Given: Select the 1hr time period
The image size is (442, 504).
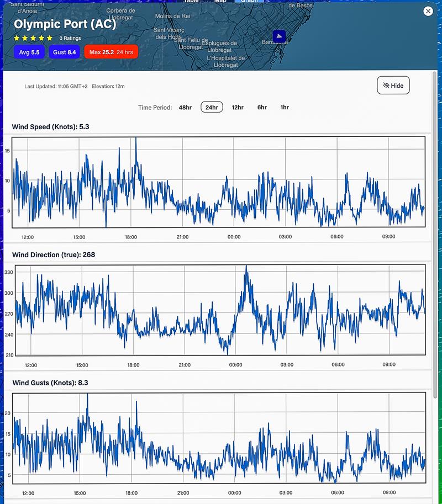Looking at the screenshot, I should pyautogui.click(x=285, y=107).
